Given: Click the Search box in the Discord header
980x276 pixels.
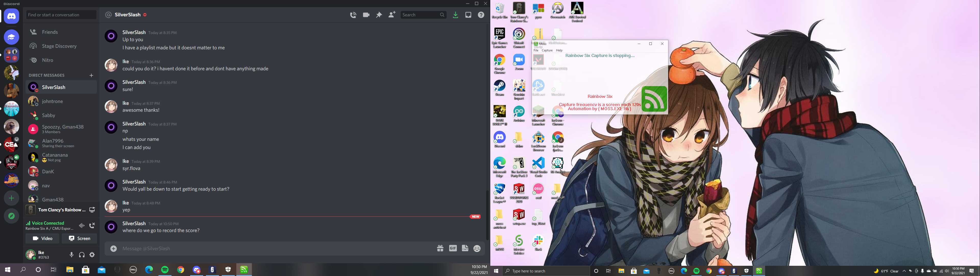Looking at the screenshot, I should (x=423, y=15).
